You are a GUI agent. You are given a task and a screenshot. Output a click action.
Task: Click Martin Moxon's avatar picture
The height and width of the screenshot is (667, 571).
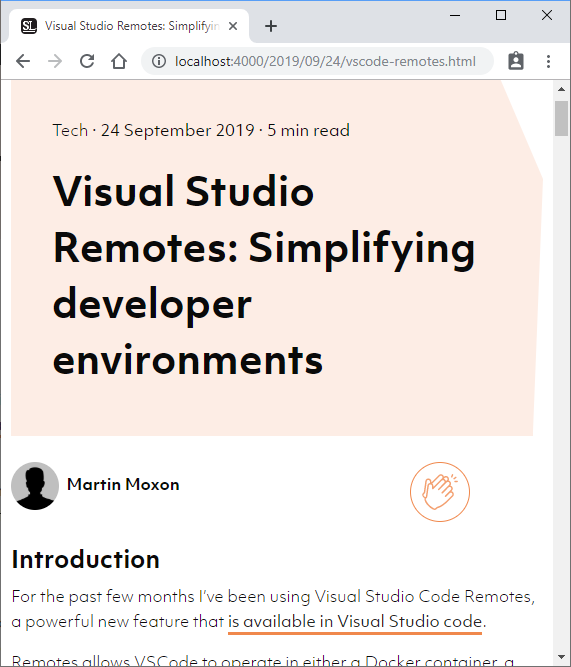point(35,486)
